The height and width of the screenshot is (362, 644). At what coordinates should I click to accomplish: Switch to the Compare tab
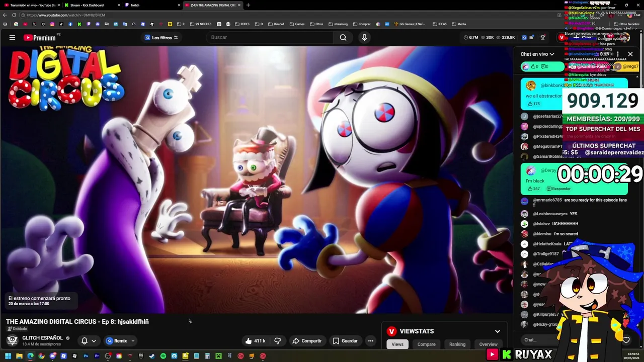426,344
